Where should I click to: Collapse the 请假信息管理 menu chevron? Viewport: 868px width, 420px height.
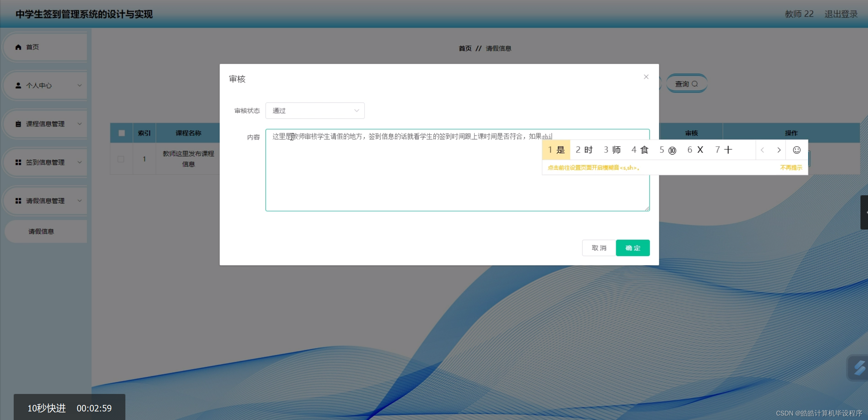coord(79,201)
